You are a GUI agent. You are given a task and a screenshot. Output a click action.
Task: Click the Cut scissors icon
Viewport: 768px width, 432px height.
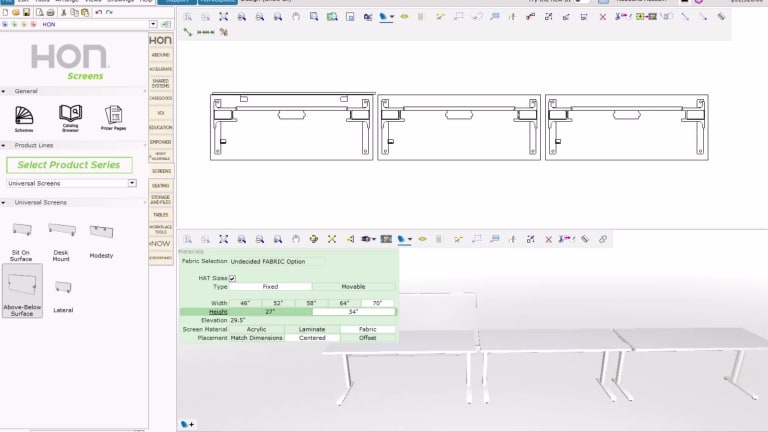[64, 12]
